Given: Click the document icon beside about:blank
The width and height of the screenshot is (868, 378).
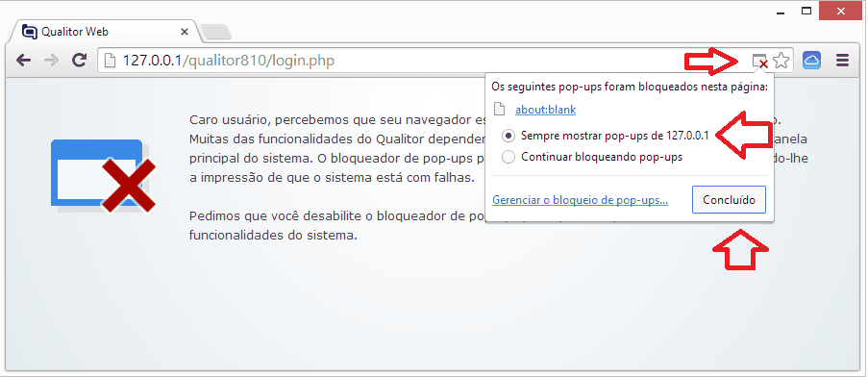Looking at the screenshot, I should tap(499, 110).
